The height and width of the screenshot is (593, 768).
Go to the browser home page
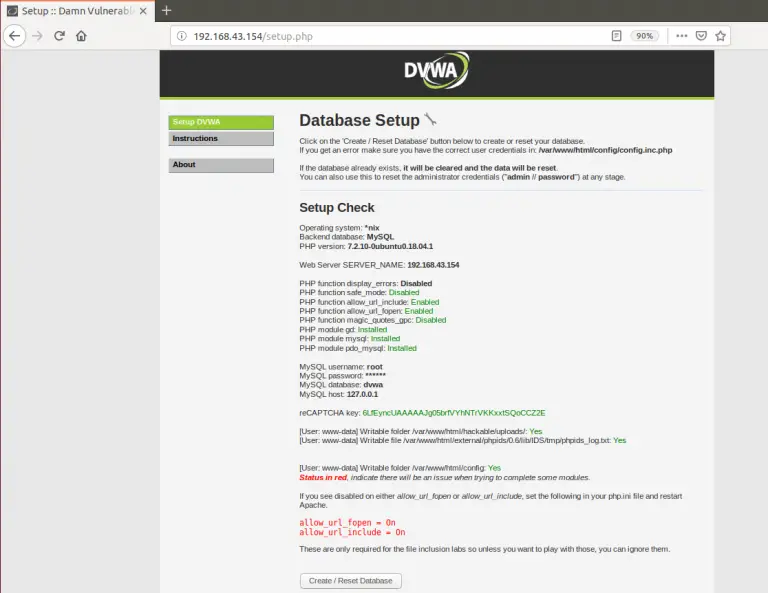(81, 35)
